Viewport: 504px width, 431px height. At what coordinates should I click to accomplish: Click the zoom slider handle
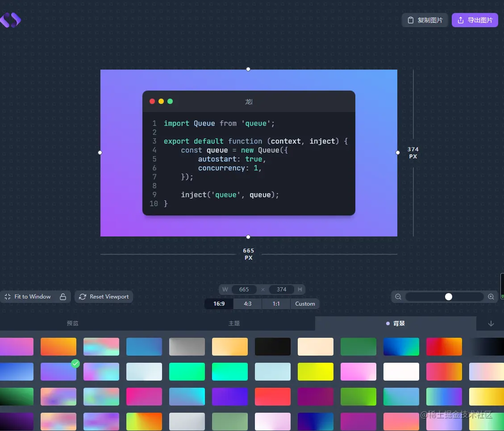pyautogui.click(x=448, y=297)
